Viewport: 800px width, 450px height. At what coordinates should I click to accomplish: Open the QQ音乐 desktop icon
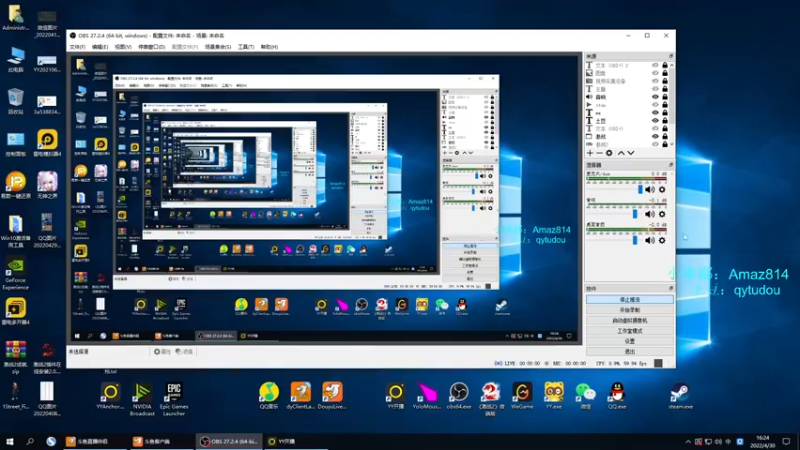pyautogui.click(x=269, y=396)
